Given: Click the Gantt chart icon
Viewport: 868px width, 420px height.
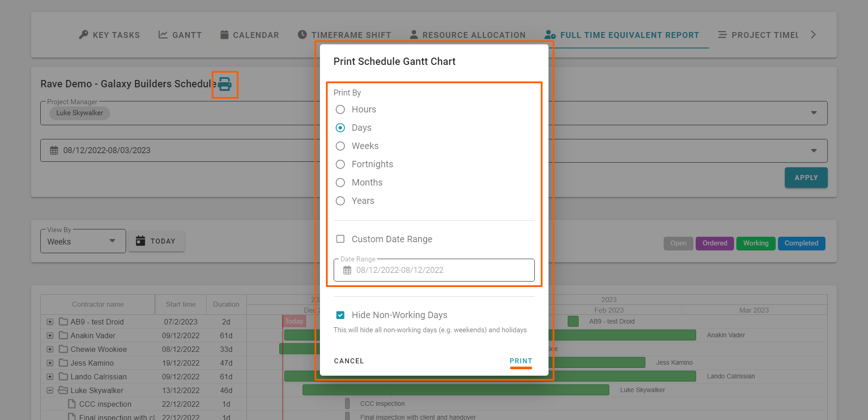Looking at the screenshot, I should [x=163, y=35].
